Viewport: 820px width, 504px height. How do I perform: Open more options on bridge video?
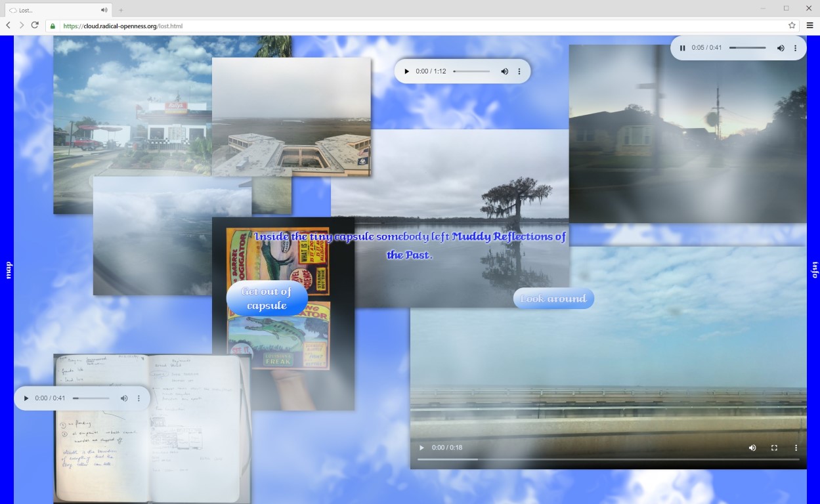coord(796,448)
